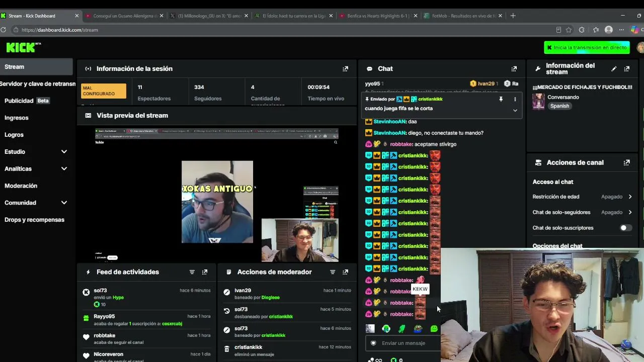The image size is (644, 362).
Task: Click Inicia la transmisión en directo
Action: point(587,47)
